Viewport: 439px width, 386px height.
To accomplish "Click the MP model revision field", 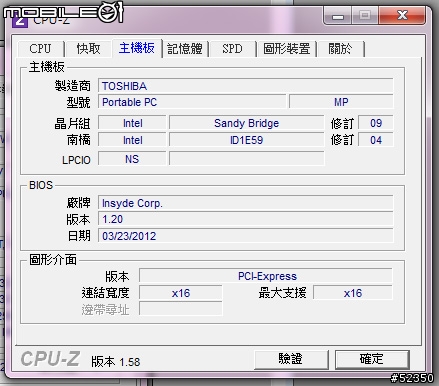I will (x=341, y=102).
